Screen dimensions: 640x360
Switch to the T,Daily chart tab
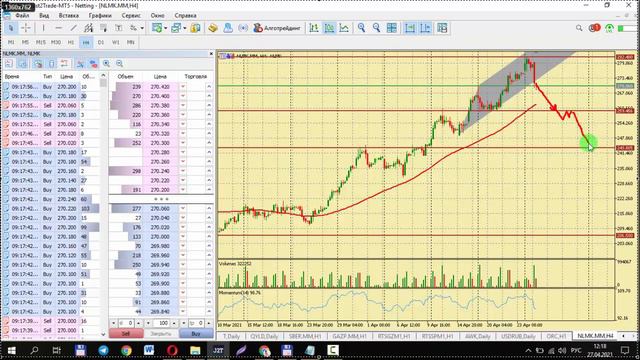click(x=231, y=336)
